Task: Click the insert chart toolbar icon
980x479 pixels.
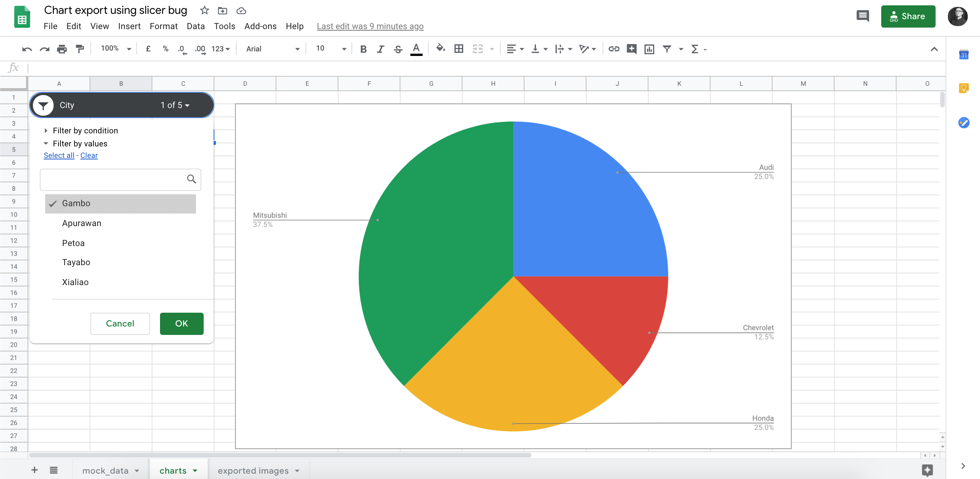Action: tap(649, 49)
